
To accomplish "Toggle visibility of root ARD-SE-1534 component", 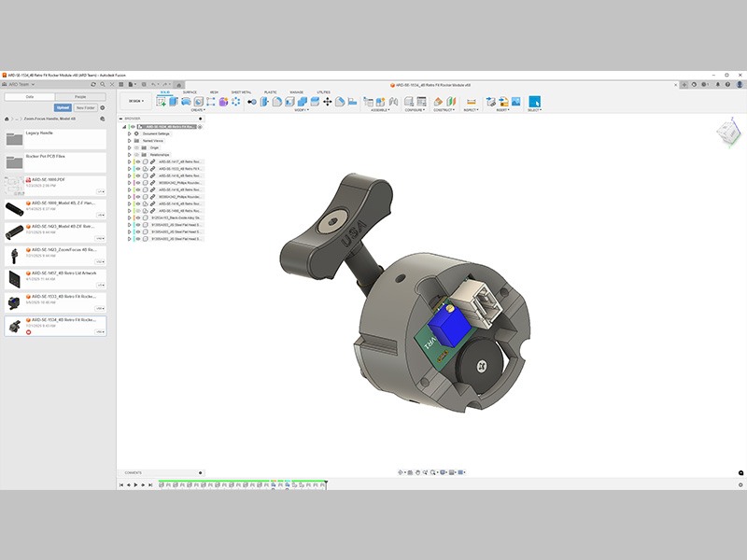I will [x=133, y=127].
